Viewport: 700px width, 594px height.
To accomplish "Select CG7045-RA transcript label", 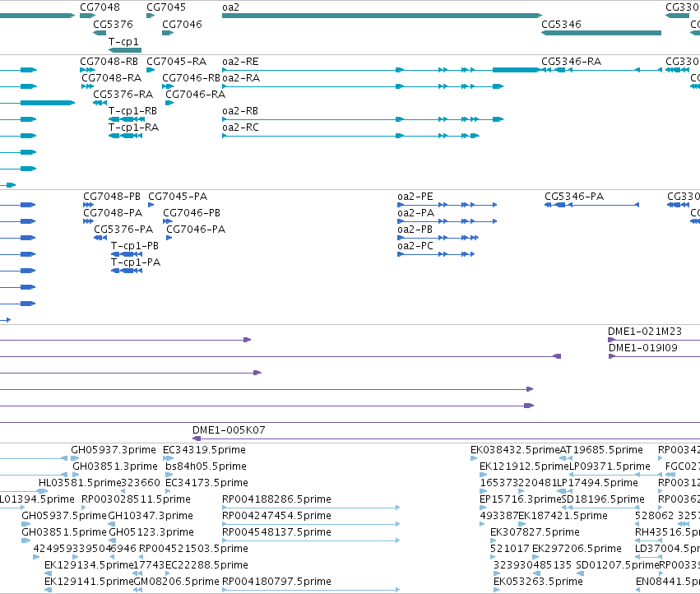I will click(176, 62).
